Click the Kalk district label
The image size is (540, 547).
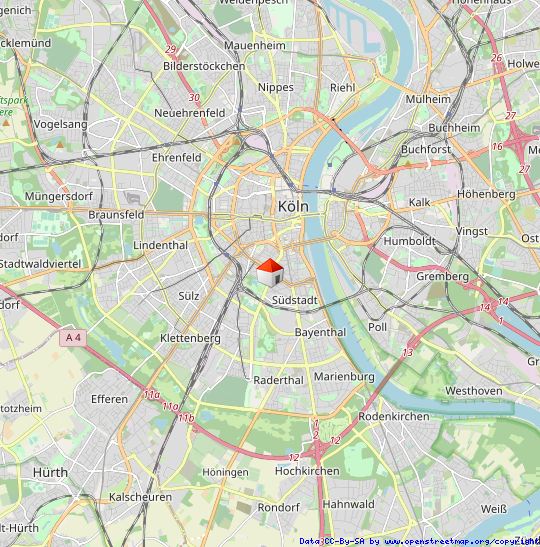pyautogui.click(x=420, y=202)
